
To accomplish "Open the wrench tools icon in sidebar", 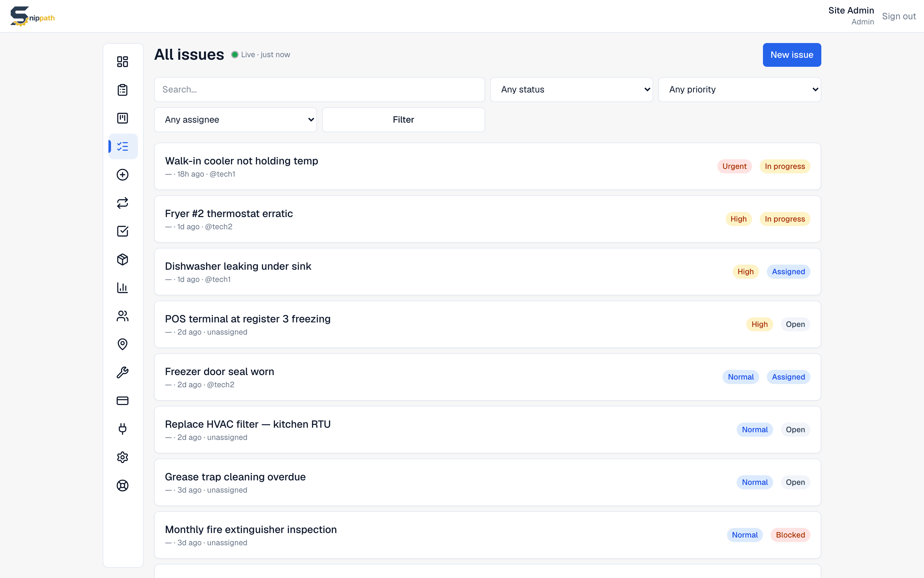I will 123,373.
